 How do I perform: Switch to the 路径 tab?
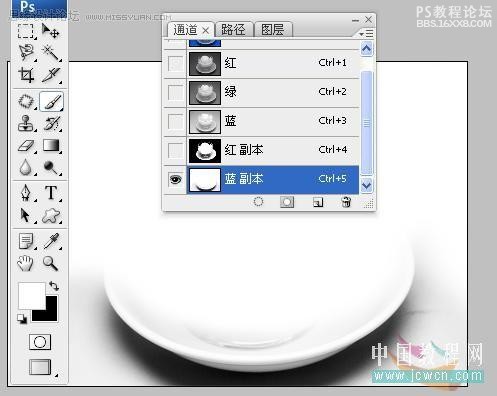coord(234,30)
